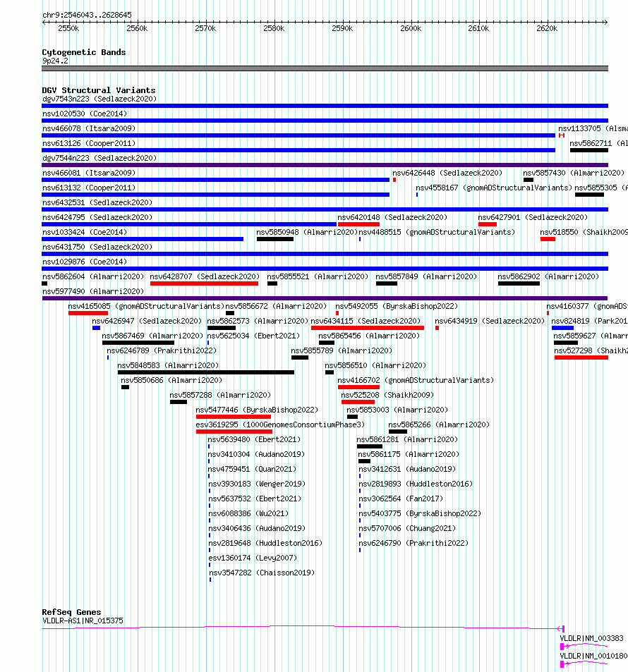Click the DGV Structural Variants track title
This screenshot has width=628, height=672.
tap(99, 90)
